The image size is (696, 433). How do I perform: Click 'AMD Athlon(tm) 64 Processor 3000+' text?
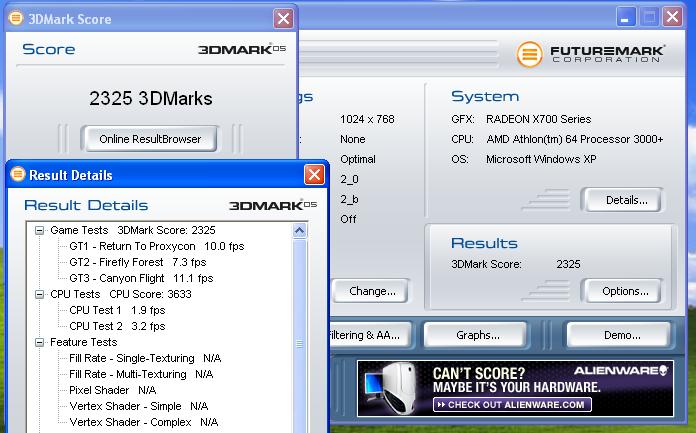tap(575, 139)
